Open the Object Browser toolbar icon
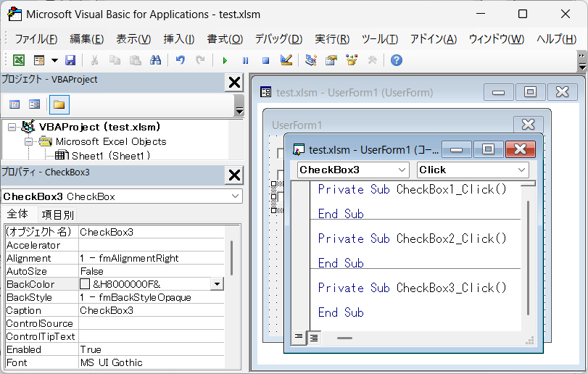Screen dimensions: 588x374 click(x=352, y=60)
